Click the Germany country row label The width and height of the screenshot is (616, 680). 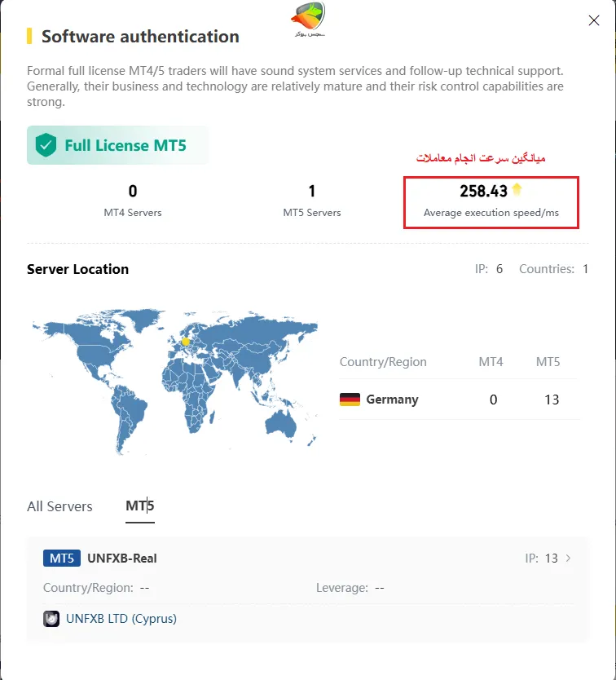[392, 400]
